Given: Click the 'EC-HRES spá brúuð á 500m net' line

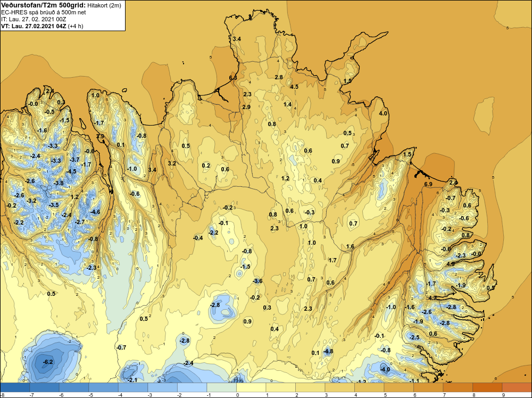Looking at the screenshot, I should [44, 12].
